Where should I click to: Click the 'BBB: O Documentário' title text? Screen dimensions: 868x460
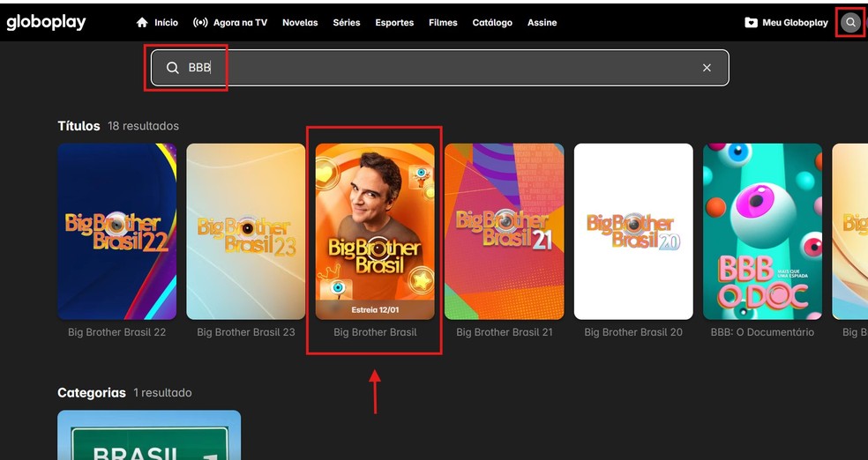coord(762,332)
